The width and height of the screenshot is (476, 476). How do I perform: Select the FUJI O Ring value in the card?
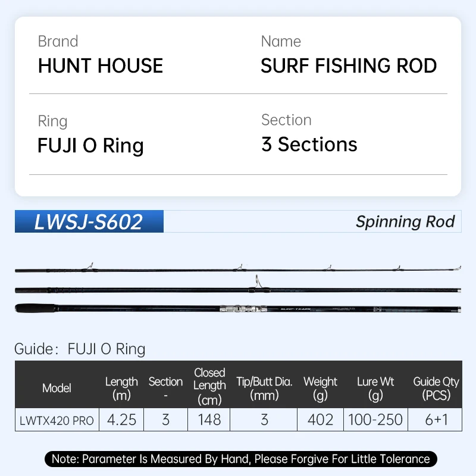click(x=90, y=146)
